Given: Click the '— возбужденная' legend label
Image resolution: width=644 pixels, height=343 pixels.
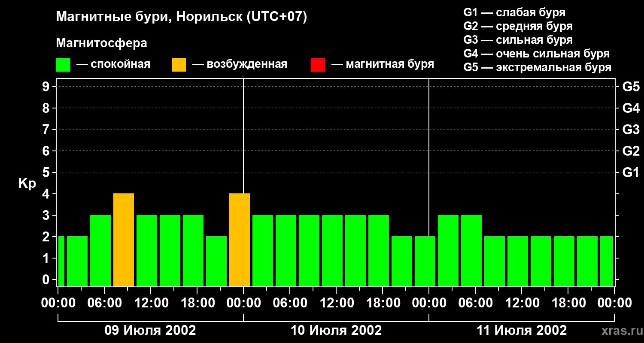Looking at the screenshot, I should 240,64.
